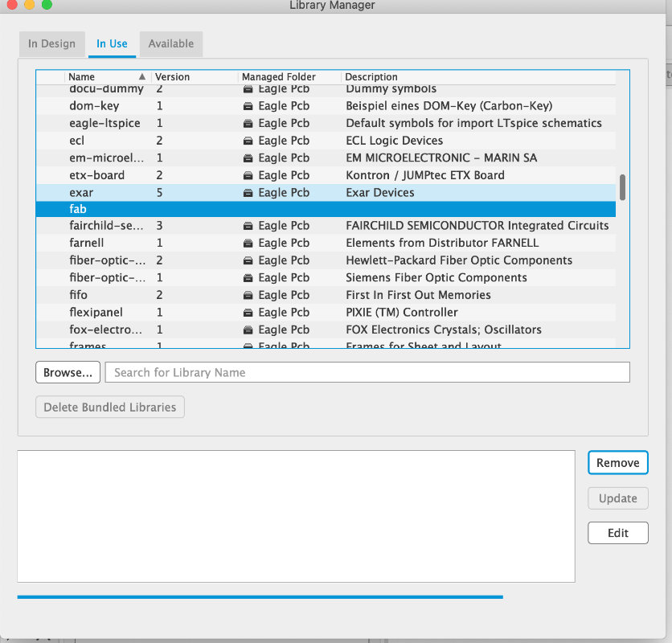The image size is (672, 643).
Task: Select the fox-electro... library row
Action: (x=326, y=330)
